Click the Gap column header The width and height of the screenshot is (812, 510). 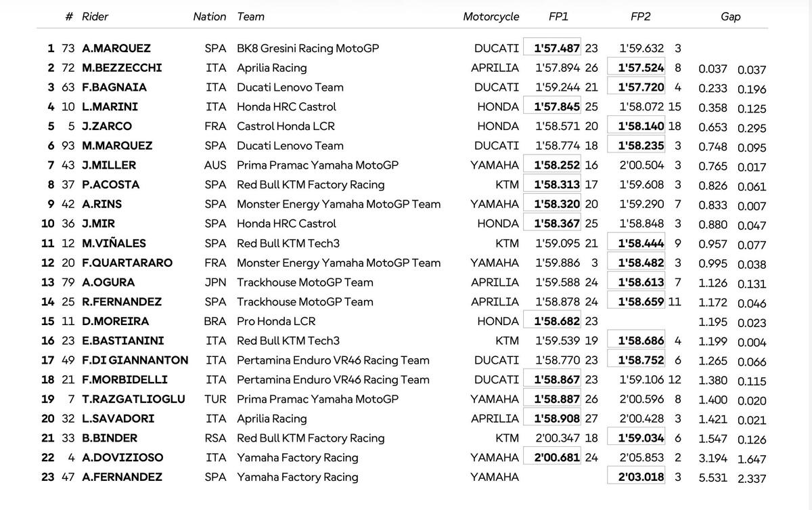730,16
